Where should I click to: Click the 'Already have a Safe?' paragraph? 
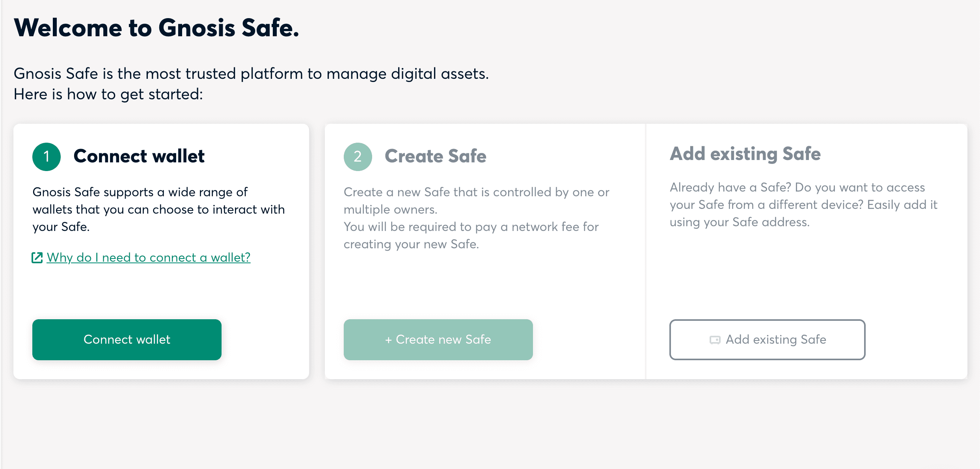(803, 205)
